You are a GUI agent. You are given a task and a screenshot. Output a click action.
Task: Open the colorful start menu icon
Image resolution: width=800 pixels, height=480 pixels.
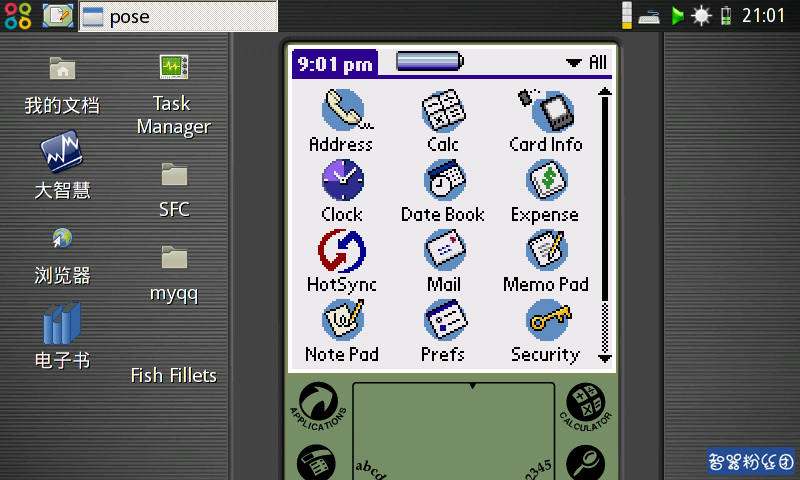coord(18,15)
